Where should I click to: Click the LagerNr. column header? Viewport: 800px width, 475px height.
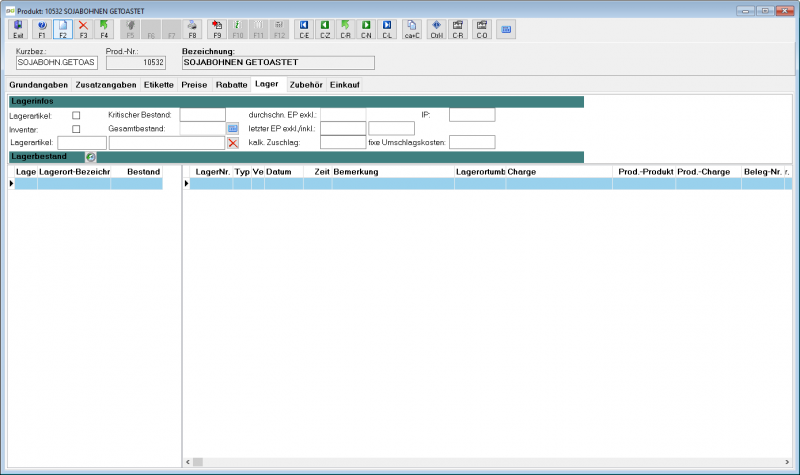(x=212, y=172)
